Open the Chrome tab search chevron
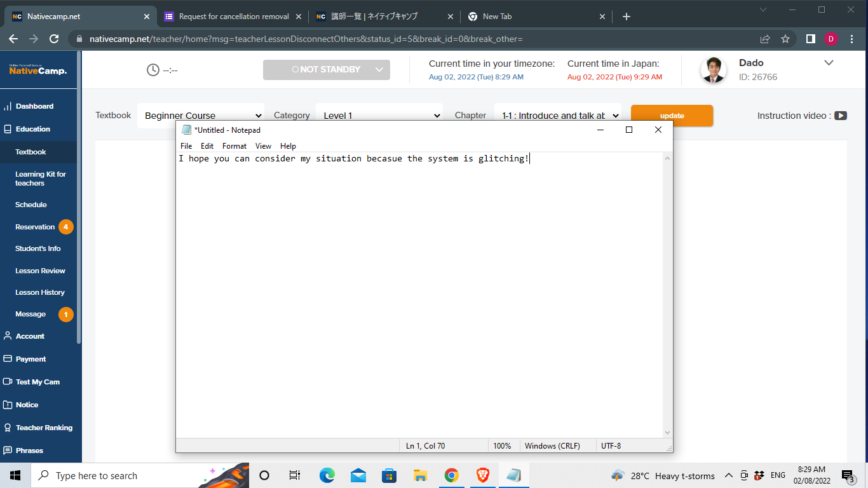The width and height of the screenshot is (868, 488). (x=763, y=9)
